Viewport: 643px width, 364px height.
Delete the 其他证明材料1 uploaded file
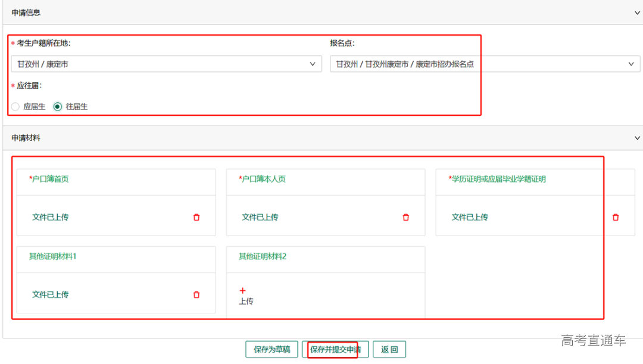196,295
